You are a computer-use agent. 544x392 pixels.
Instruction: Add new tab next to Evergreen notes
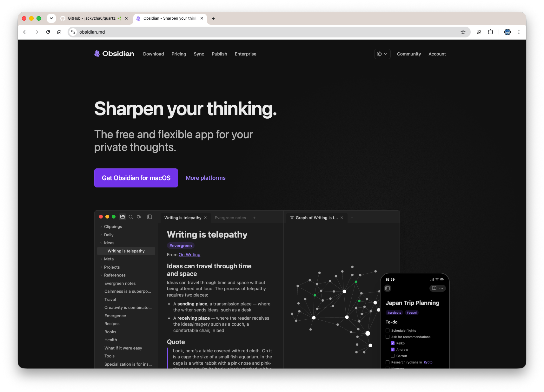254,218
